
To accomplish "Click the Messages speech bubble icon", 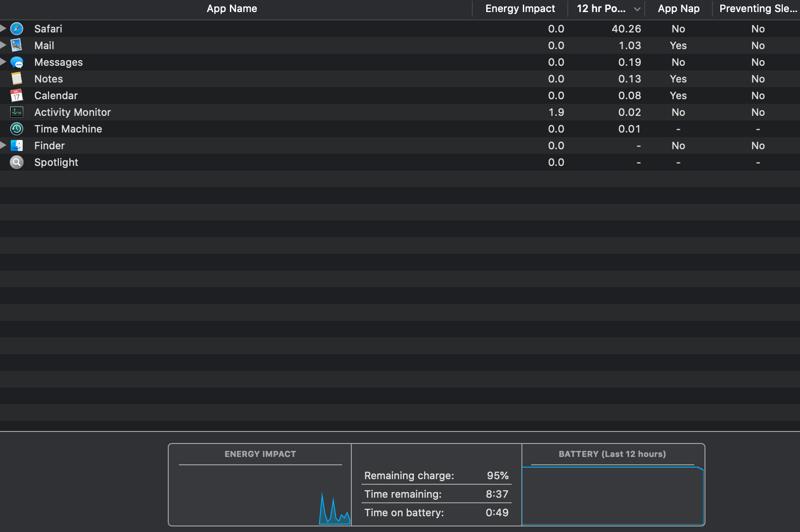I will click(x=17, y=62).
